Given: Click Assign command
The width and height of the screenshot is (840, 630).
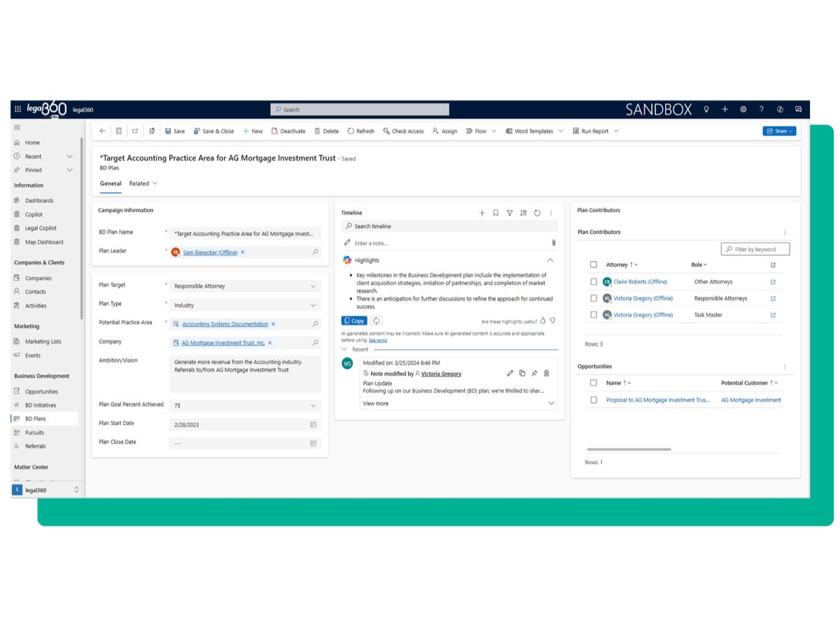Looking at the screenshot, I should pyautogui.click(x=445, y=131).
